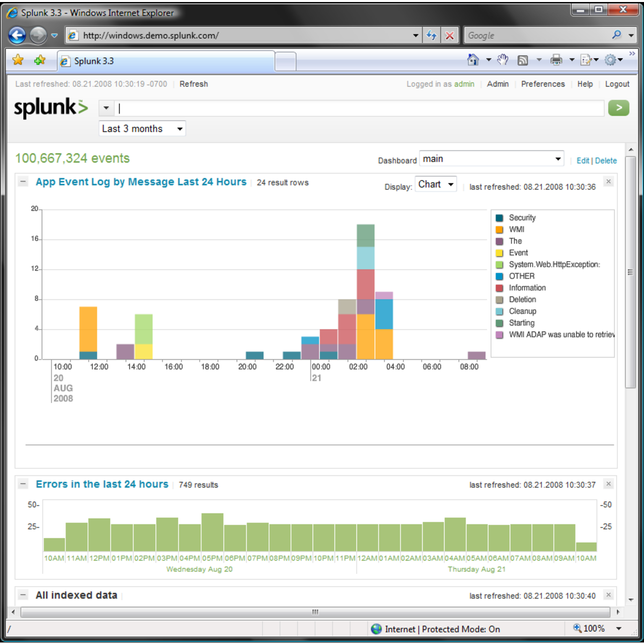
Task: Click the Print icon
Action: (555, 60)
